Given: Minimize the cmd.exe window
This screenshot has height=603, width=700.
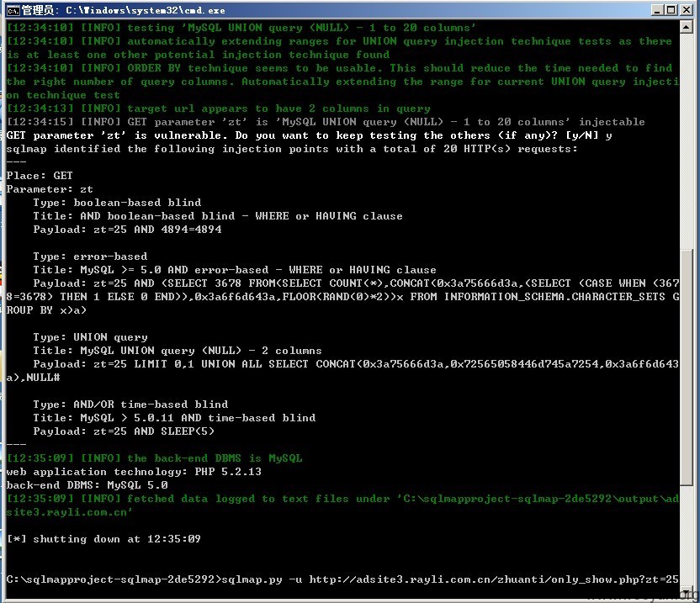Looking at the screenshot, I should 656,10.
